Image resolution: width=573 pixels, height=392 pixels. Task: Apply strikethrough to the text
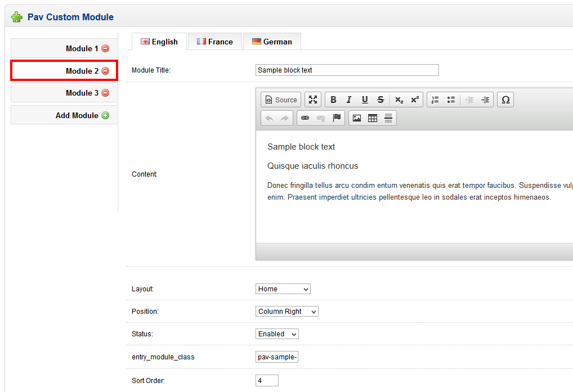click(380, 100)
